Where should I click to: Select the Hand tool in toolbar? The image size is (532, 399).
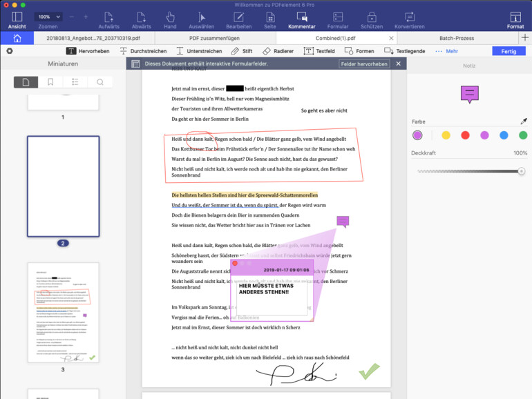(169, 19)
